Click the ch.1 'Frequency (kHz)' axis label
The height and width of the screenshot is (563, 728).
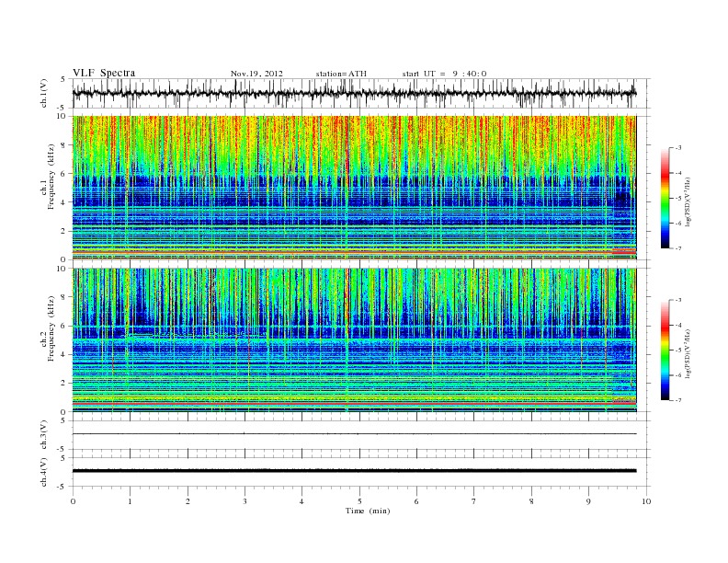pos(51,177)
